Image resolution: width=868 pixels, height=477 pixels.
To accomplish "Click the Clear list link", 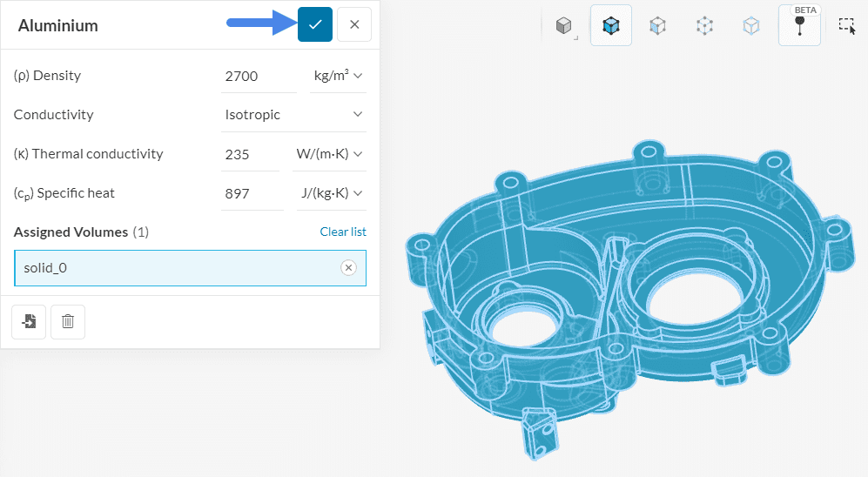I will tap(343, 232).
